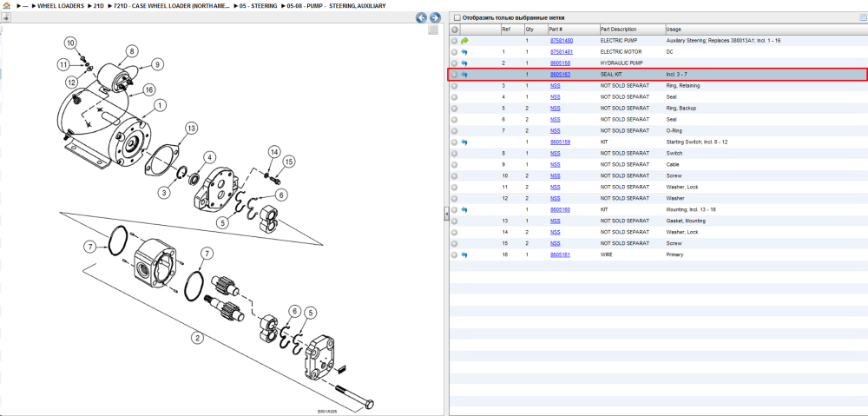Open part number 8605159 link
This screenshot has width=868, height=416.
560,142
